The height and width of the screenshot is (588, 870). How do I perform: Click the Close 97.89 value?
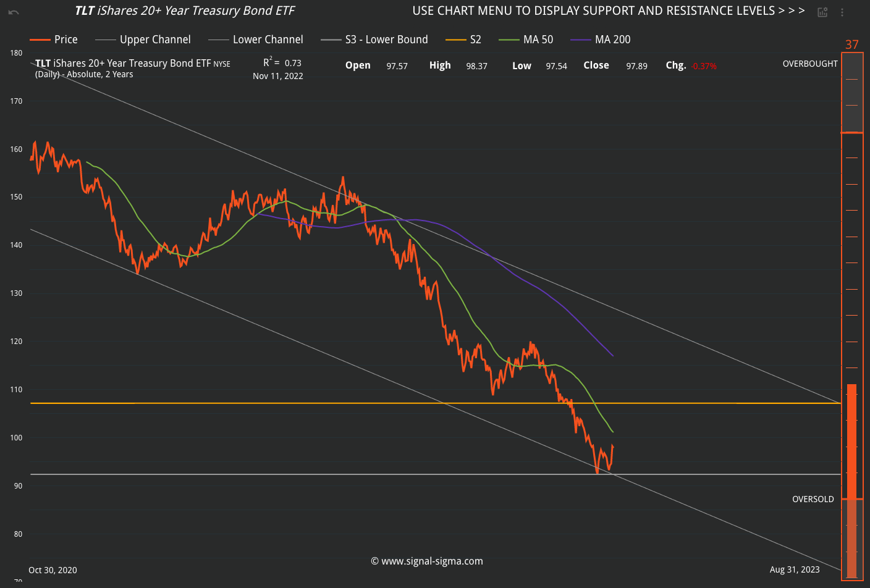636,66
